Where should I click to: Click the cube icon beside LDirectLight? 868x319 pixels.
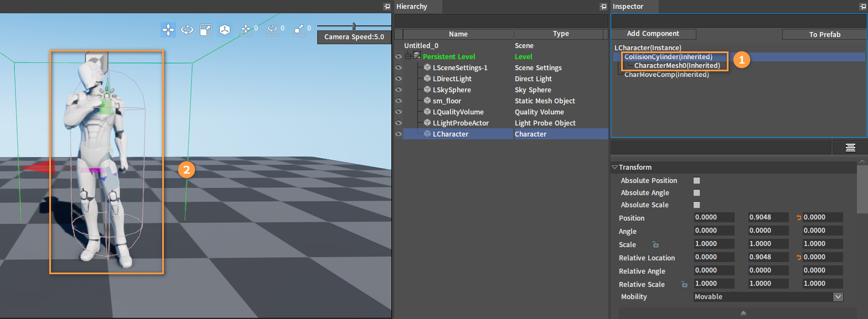tap(427, 79)
